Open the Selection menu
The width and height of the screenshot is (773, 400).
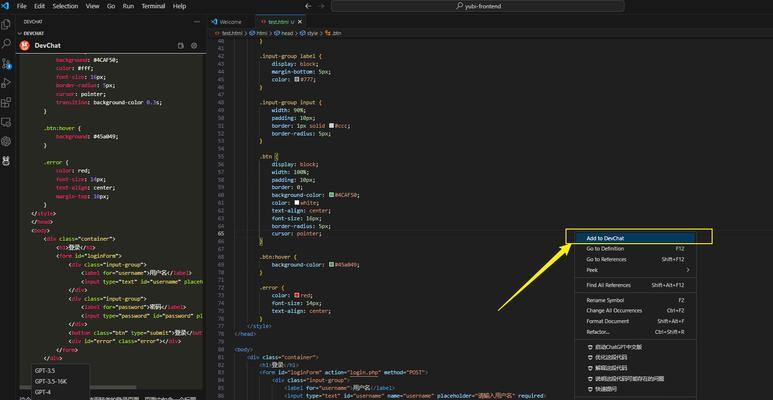(65, 6)
